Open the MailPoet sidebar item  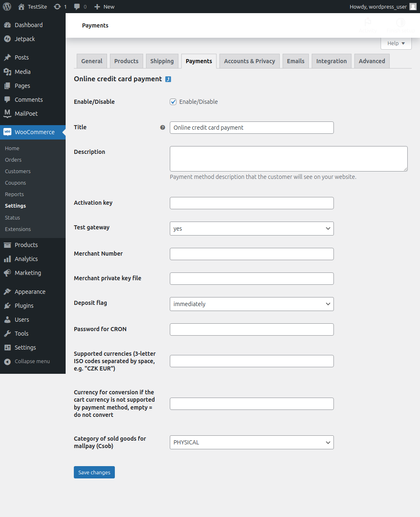point(26,114)
